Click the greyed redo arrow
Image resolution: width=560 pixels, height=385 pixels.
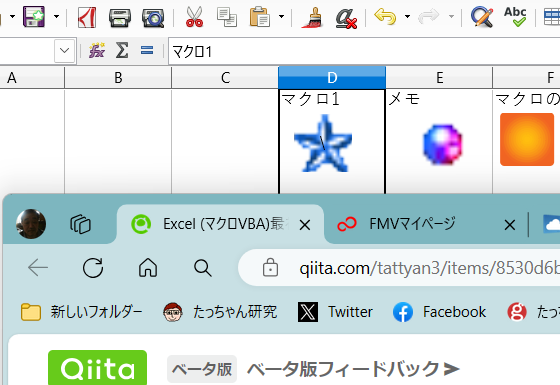(429, 16)
